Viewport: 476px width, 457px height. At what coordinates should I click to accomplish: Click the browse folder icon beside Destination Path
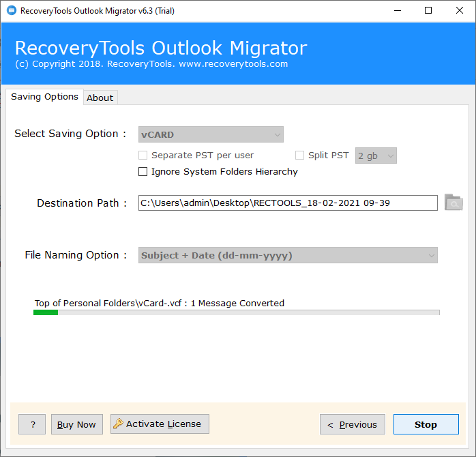click(453, 203)
